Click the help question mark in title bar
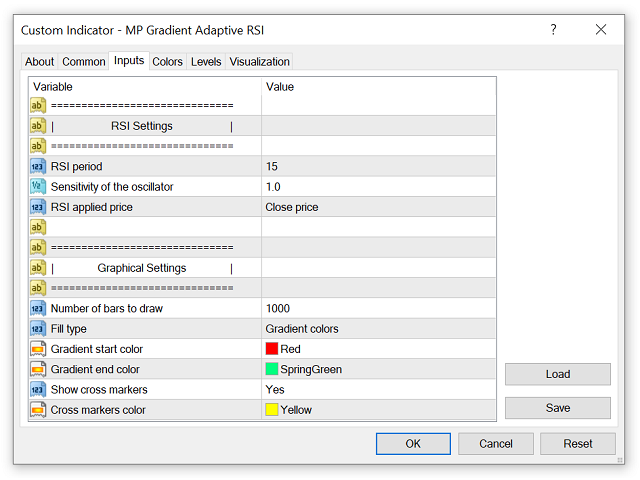Image resolution: width=640 pixels, height=480 pixels. pos(553,30)
